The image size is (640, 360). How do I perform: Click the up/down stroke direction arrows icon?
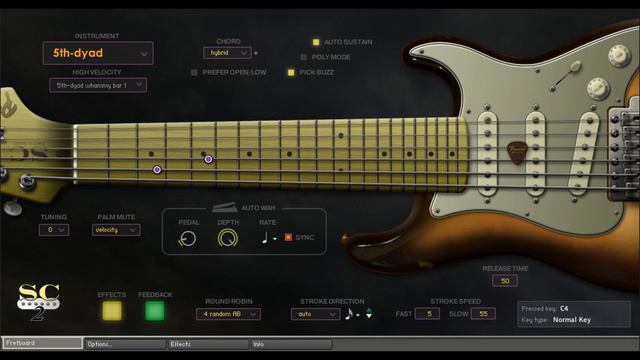pyautogui.click(x=369, y=313)
